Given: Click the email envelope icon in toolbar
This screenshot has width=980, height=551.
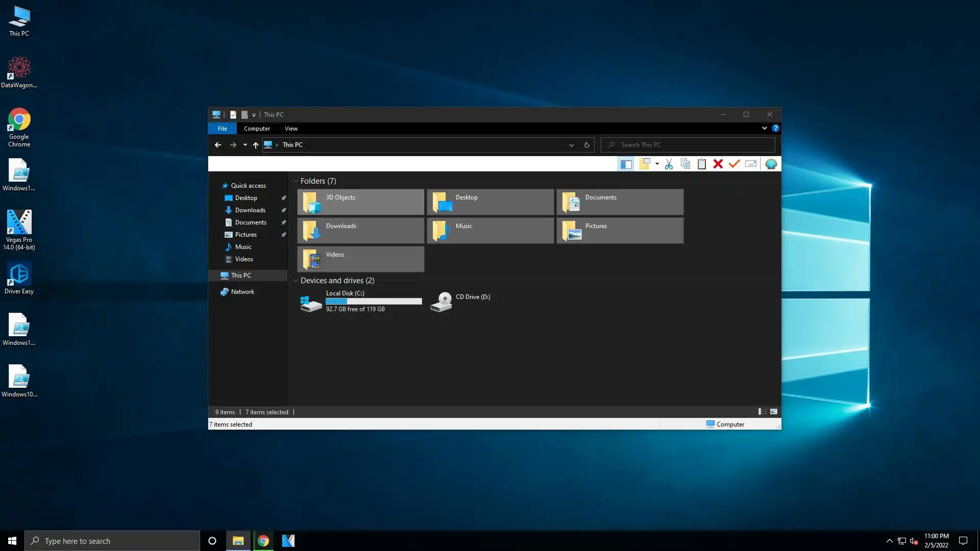Looking at the screenshot, I should pyautogui.click(x=751, y=164).
